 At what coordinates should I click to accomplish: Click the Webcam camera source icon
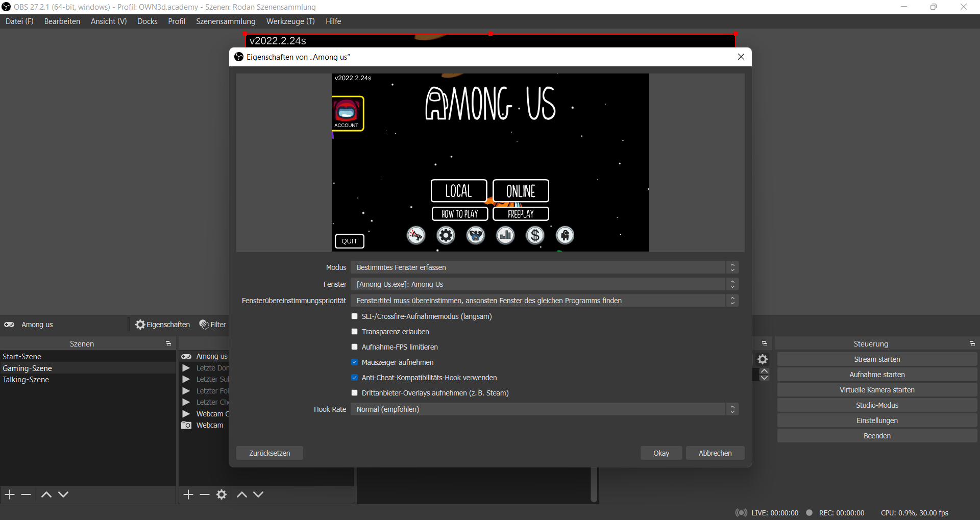tap(186, 425)
